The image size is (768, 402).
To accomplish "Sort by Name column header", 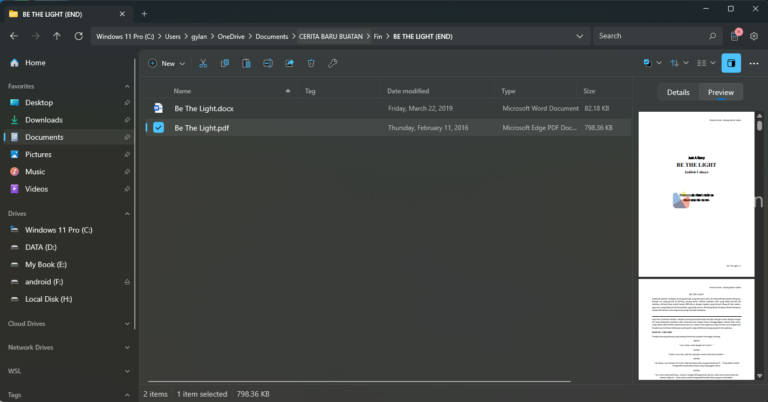I will coord(182,91).
